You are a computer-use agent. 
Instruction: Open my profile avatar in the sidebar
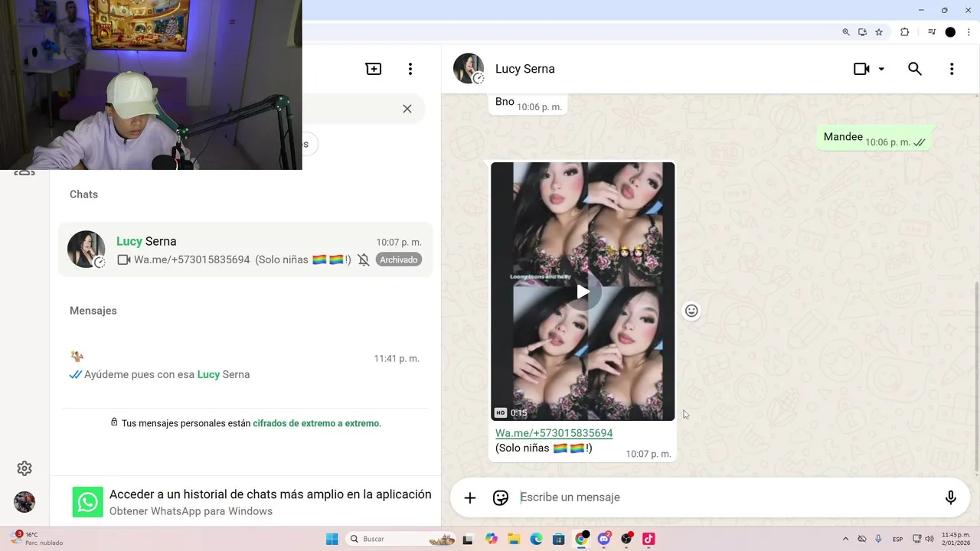(x=24, y=502)
